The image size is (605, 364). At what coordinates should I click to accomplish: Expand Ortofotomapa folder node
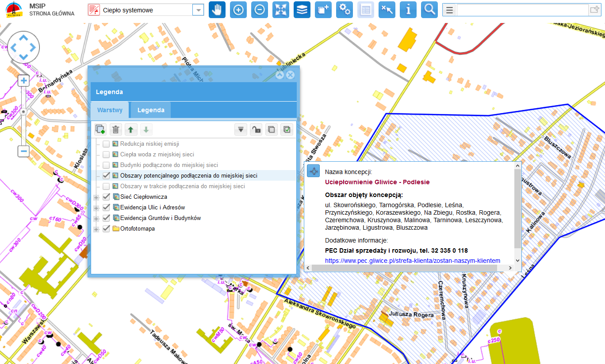96,229
